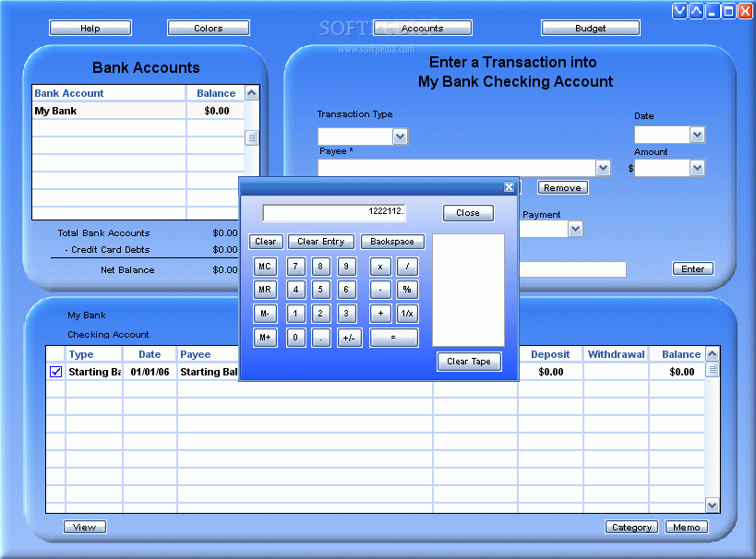756x559 pixels.
Task: Close calculator window with X icon
Action: coord(509,187)
